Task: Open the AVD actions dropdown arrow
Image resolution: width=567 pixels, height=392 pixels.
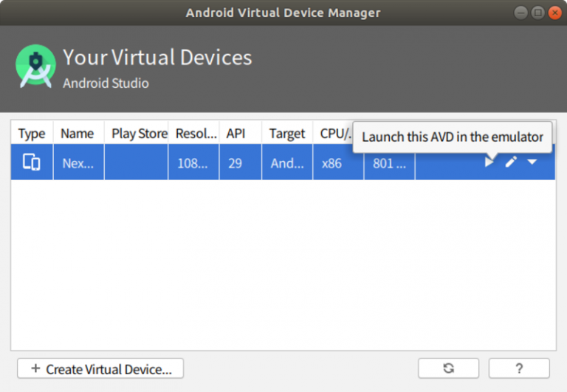Action: [x=532, y=162]
